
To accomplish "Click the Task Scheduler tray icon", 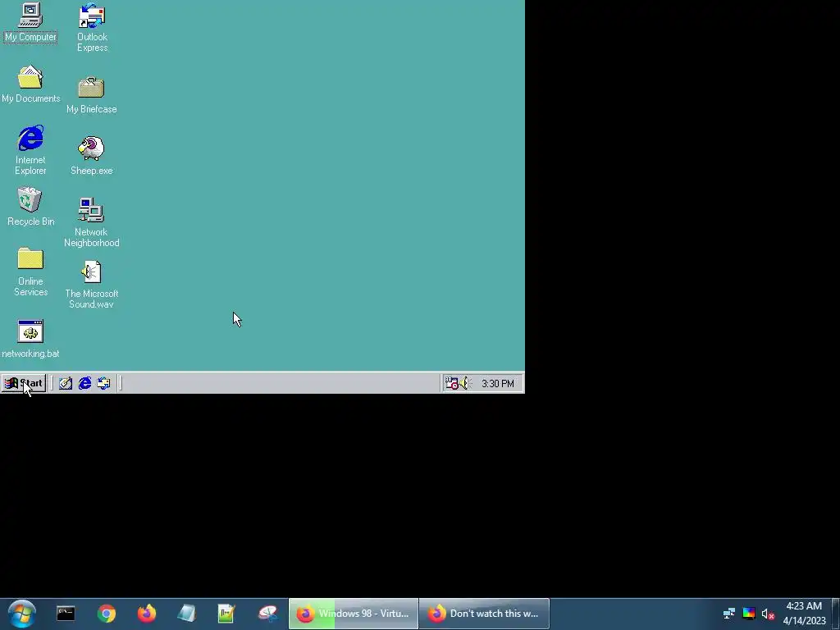I will click(x=451, y=383).
